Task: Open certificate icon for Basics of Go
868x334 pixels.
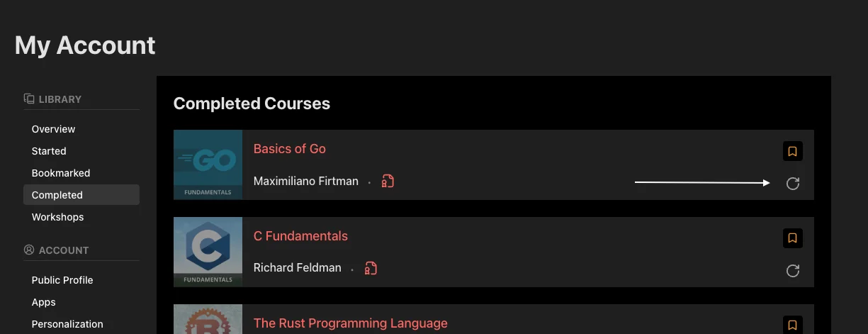Action: [388, 182]
